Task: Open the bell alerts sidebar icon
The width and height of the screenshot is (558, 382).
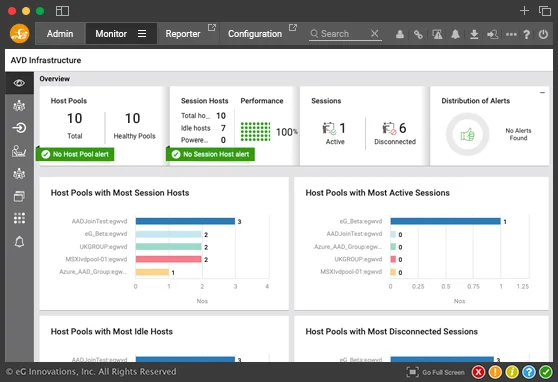Action: pos(19,242)
